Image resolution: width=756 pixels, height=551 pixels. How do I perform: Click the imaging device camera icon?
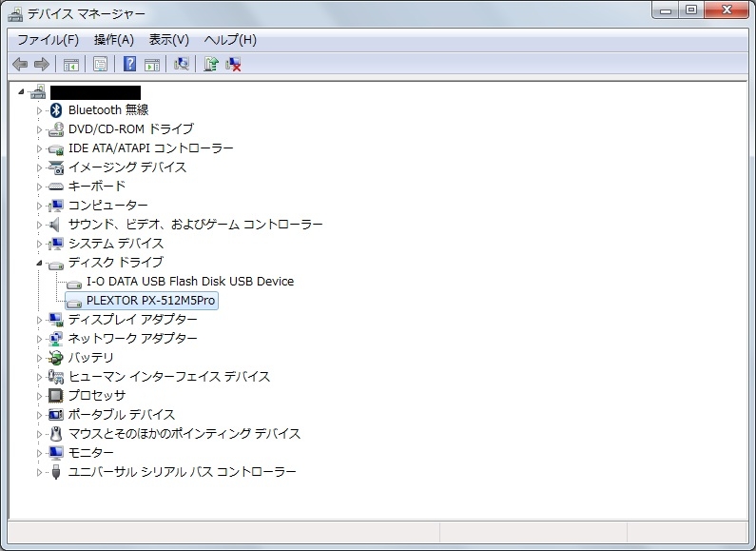click(56, 167)
